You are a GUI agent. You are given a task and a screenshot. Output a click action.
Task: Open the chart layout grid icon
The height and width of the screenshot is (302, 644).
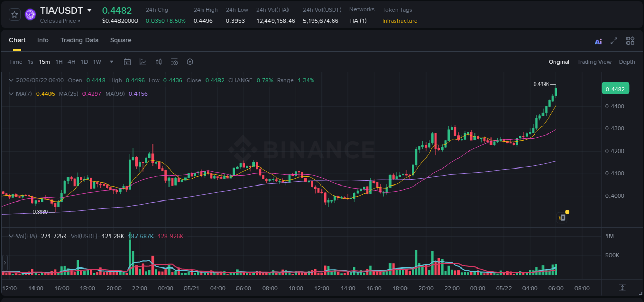coord(630,41)
